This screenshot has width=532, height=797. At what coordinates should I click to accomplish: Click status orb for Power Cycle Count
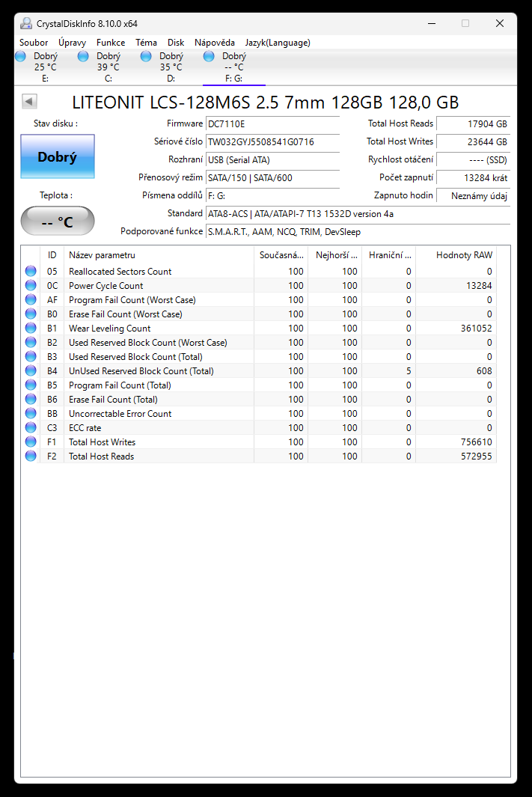[31, 285]
